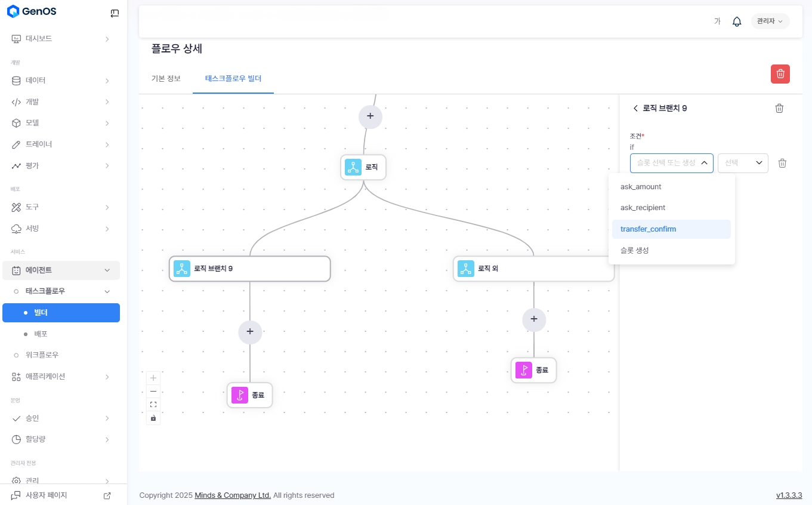Delete the 로직 브랜치 9 panel trash icon
Image resolution: width=812 pixels, height=505 pixels.
tap(779, 108)
